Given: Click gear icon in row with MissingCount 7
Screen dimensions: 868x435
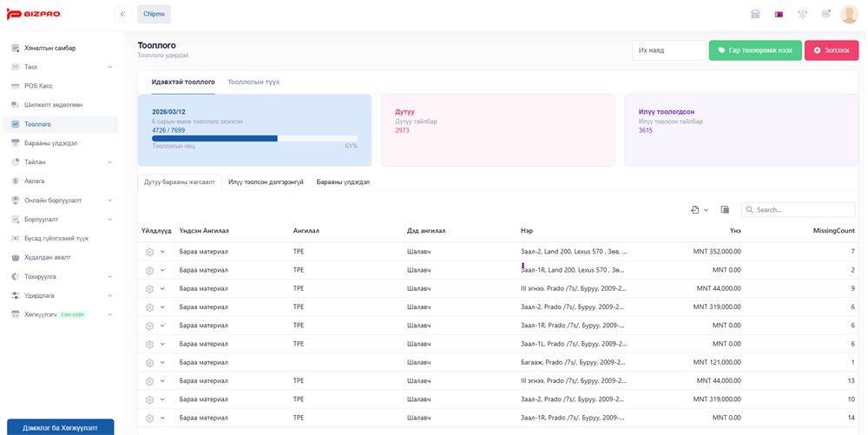Looking at the screenshot, I should (149, 252).
